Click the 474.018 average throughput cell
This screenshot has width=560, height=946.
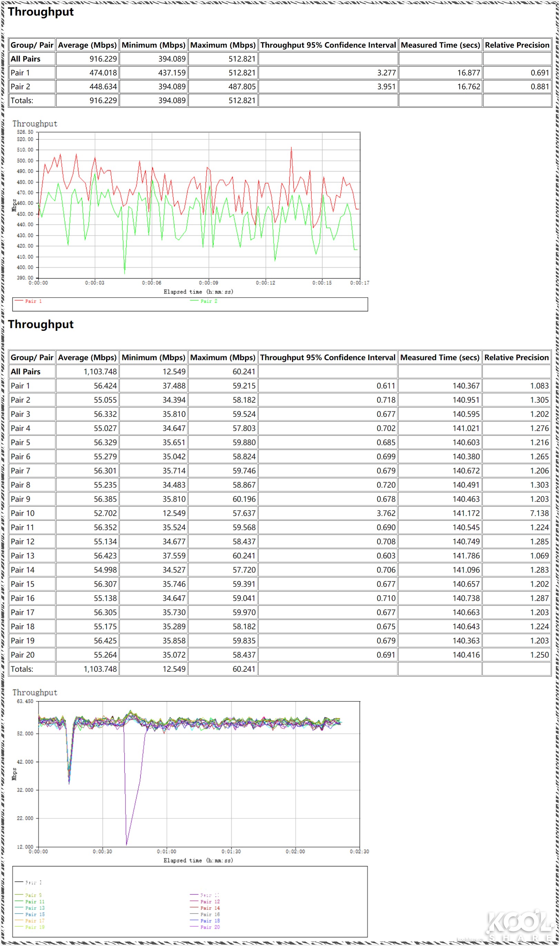[x=88, y=72]
